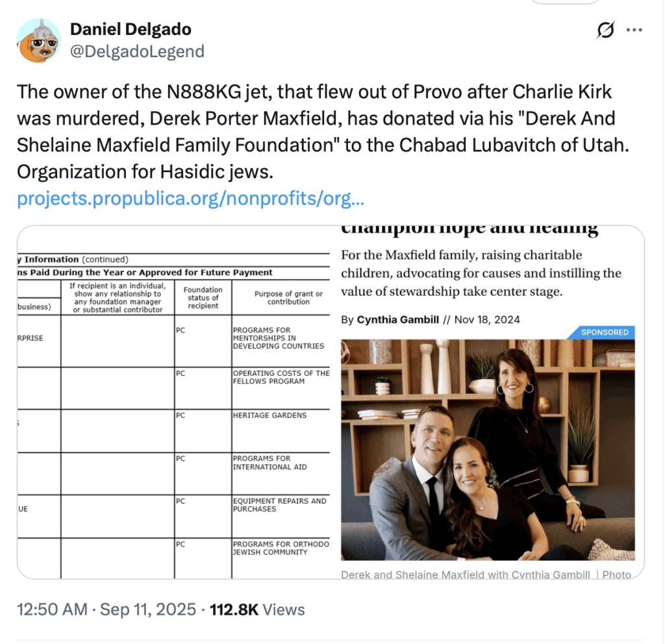665x644 pixels.
Task: Click the @DelgadoLegend handle
Action: coord(137,51)
